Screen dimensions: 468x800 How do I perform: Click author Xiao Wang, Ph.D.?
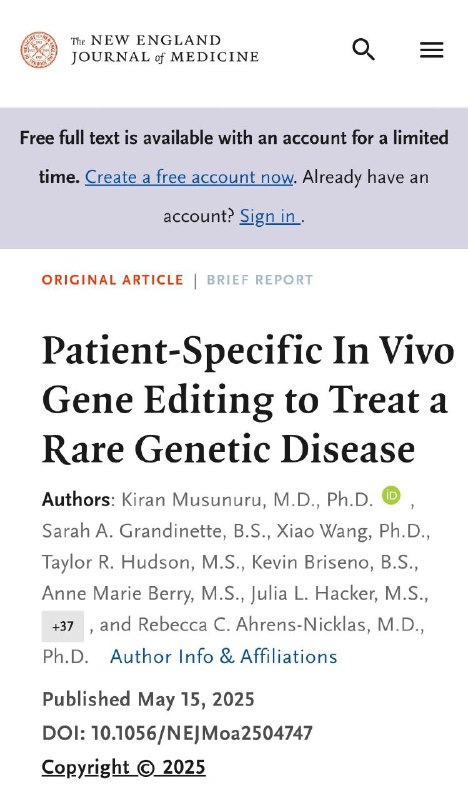click(x=351, y=531)
